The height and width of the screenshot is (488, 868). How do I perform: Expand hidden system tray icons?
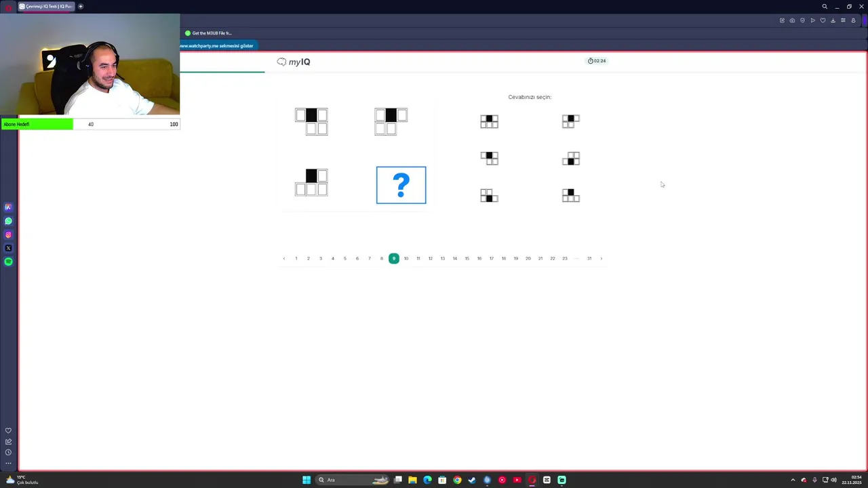[x=793, y=480]
